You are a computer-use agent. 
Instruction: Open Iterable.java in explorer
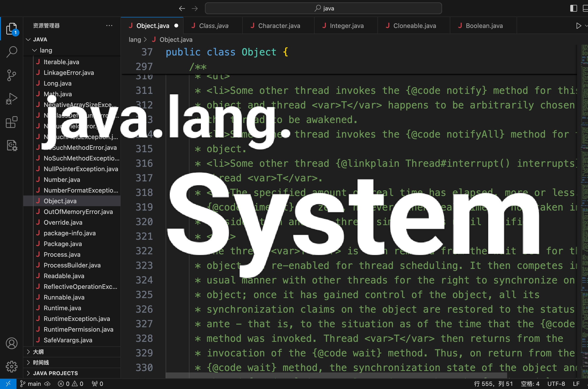point(72,62)
